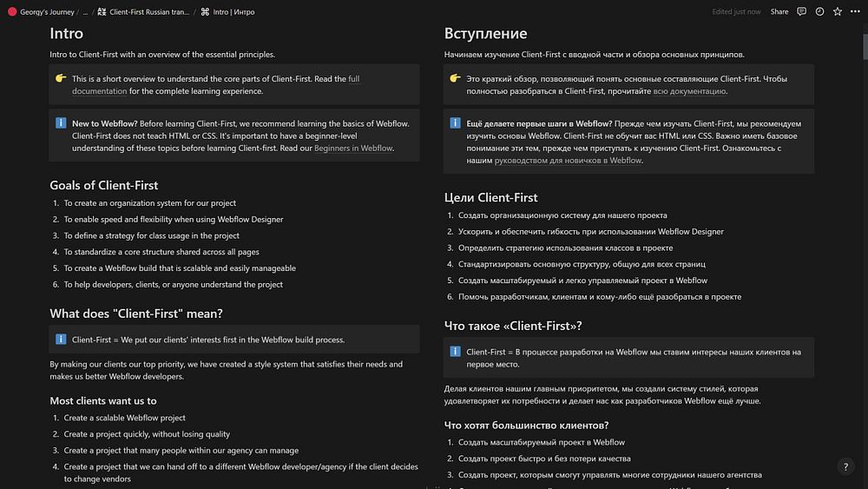Viewport: 868px width, 489px height.
Task: Open the 'Beginners in Webflow' link
Action: [353, 148]
